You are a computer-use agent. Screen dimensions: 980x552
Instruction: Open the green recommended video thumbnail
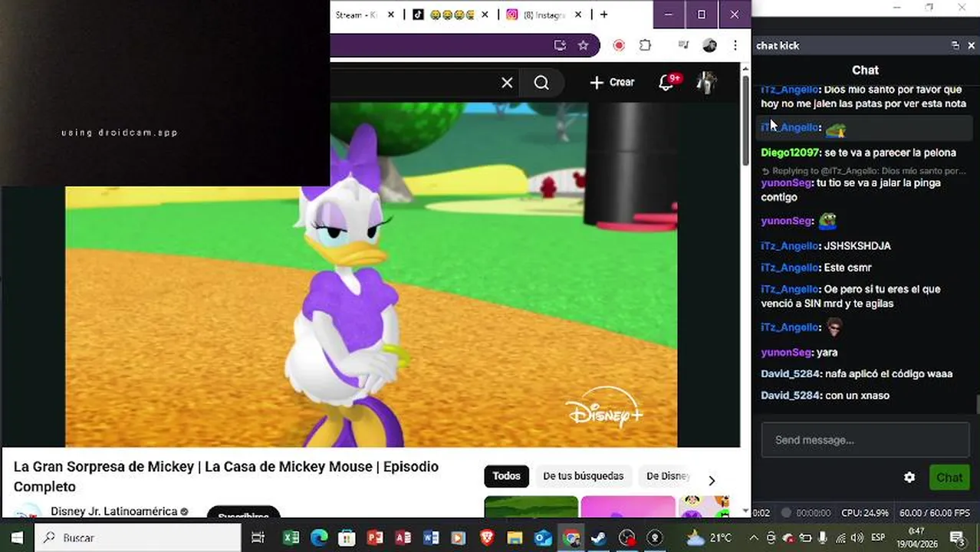coord(531,507)
